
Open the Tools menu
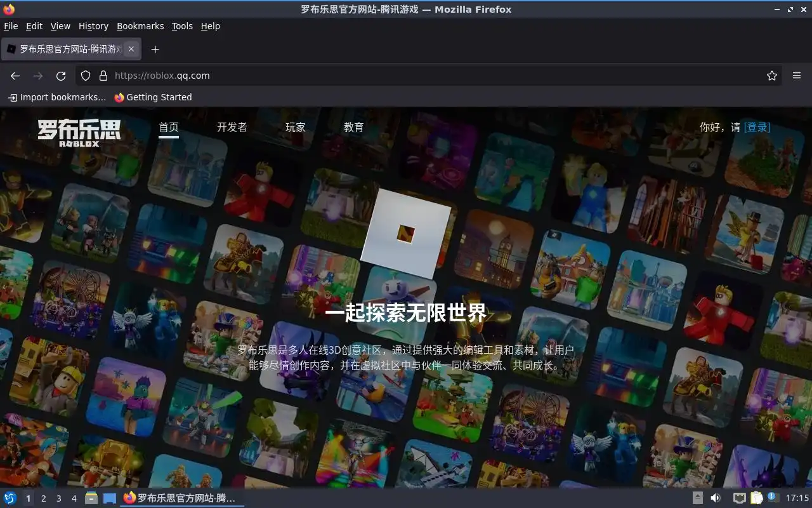(182, 26)
